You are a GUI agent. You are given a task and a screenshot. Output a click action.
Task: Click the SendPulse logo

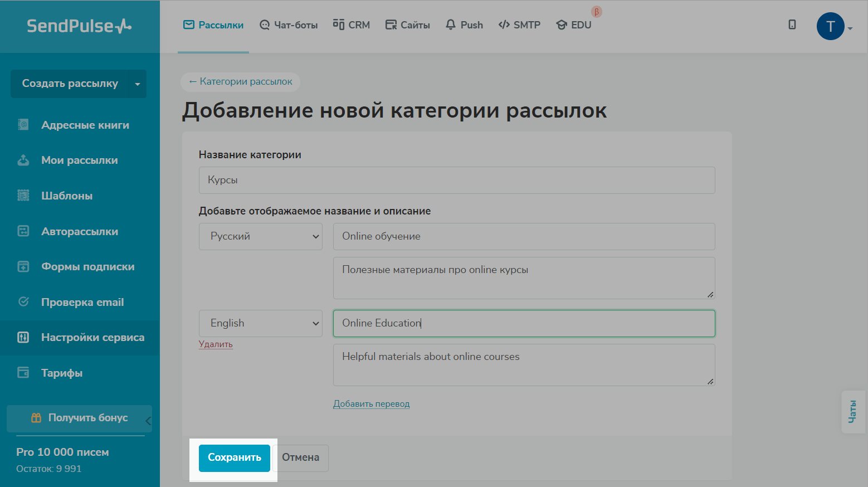click(x=79, y=26)
